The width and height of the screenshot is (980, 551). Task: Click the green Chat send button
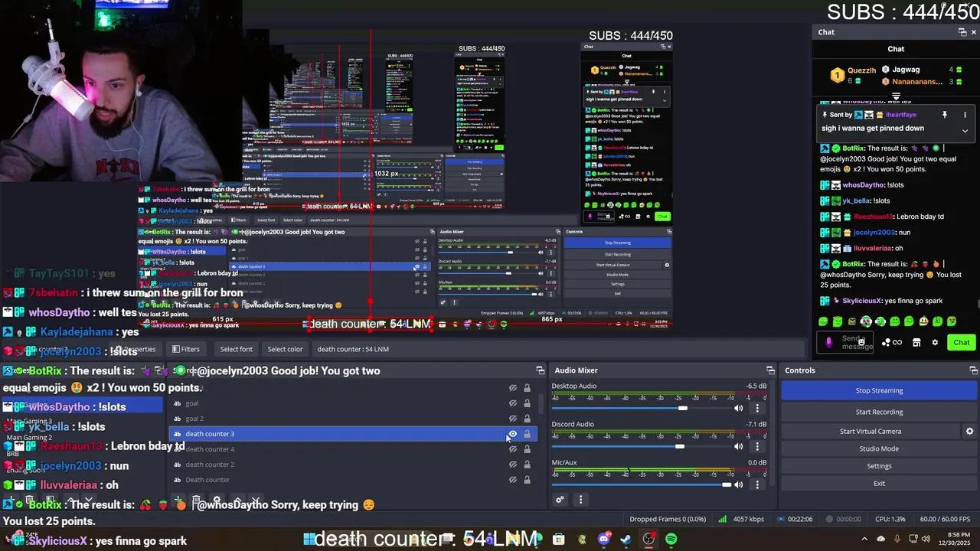point(961,343)
